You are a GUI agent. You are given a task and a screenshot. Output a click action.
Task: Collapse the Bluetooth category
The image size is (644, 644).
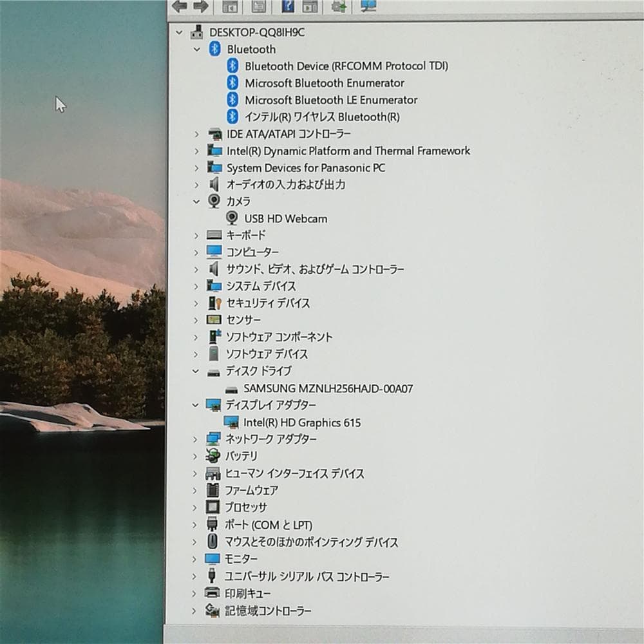196,50
